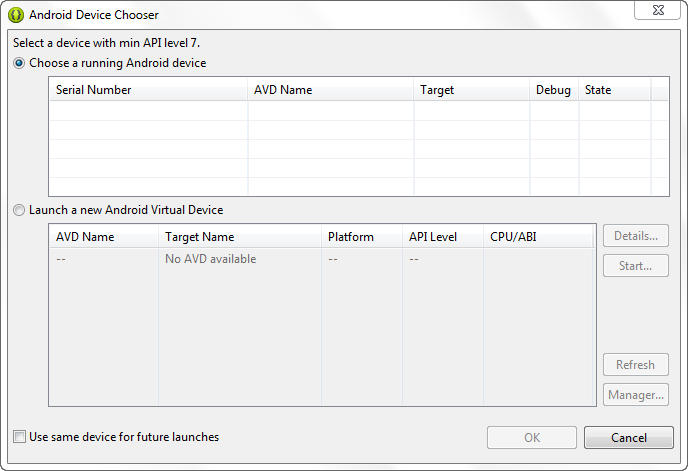This screenshot has height=471, width=688.
Task: Click the API Level column header
Action: click(443, 237)
